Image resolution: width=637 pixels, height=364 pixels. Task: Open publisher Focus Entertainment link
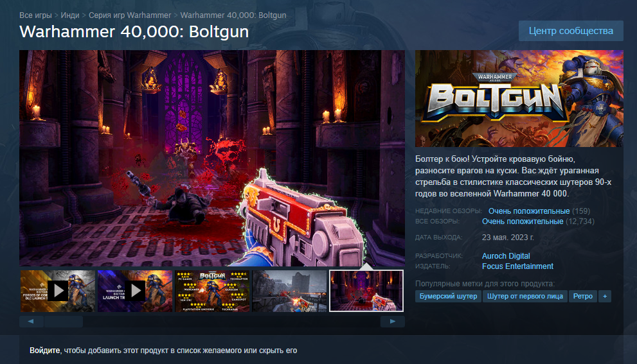tap(517, 266)
